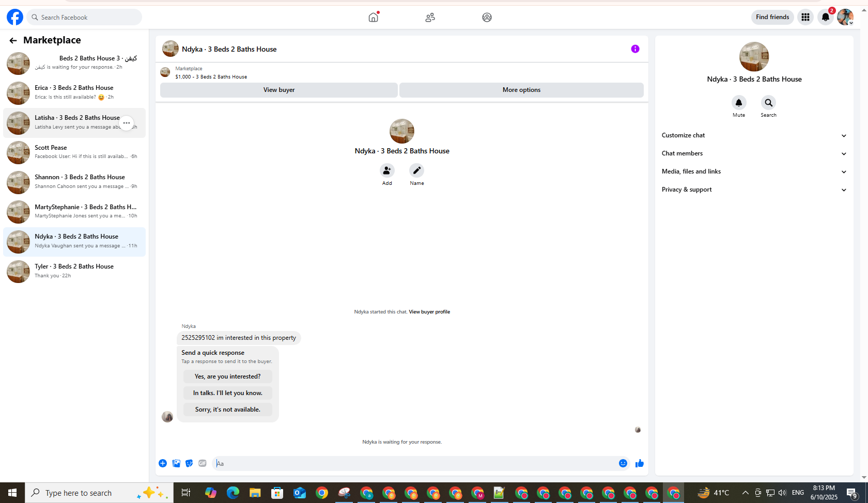Image resolution: width=868 pixels, height=503 pixels.
Task: Open options menu for Latisha conversation
Action: [127, 123]
